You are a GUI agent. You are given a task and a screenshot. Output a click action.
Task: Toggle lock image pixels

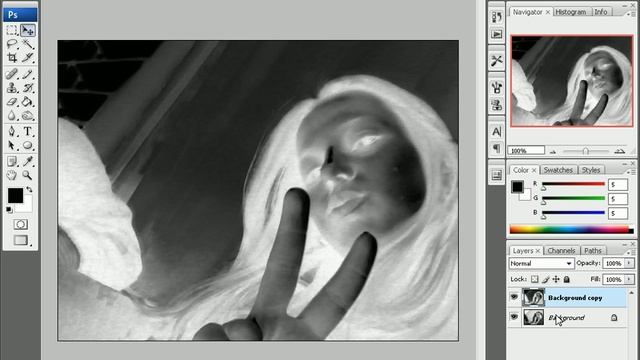point(545,279)
